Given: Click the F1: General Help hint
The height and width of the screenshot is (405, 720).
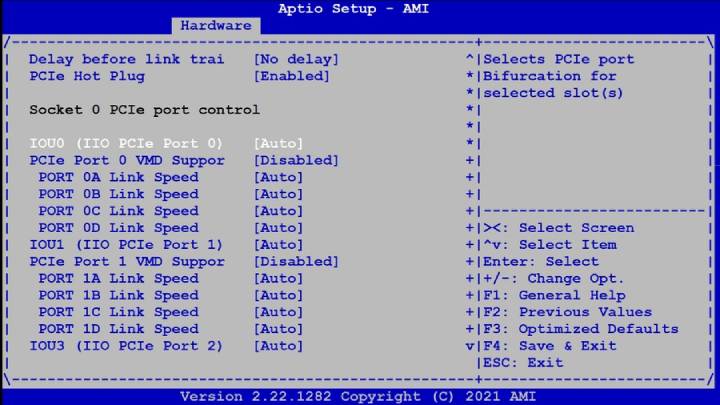Looking at the screenshot, I should click(x=554, y=295).
